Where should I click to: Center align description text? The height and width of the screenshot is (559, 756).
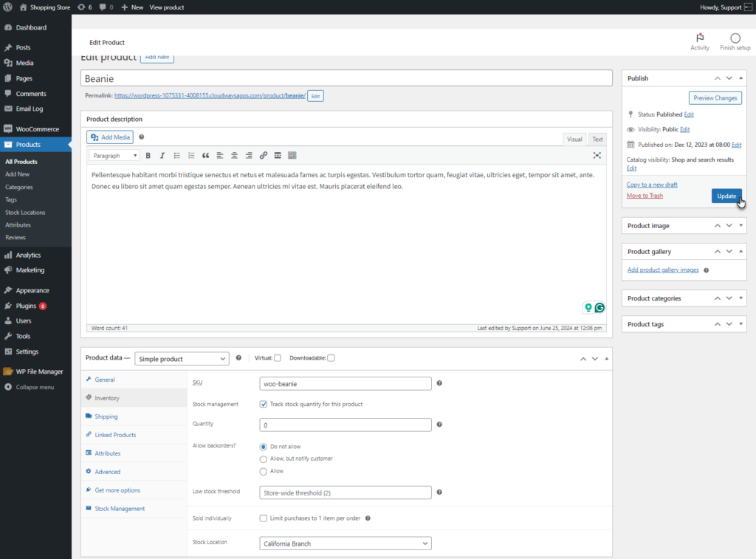pyautogui.click(x=234, y=155)
